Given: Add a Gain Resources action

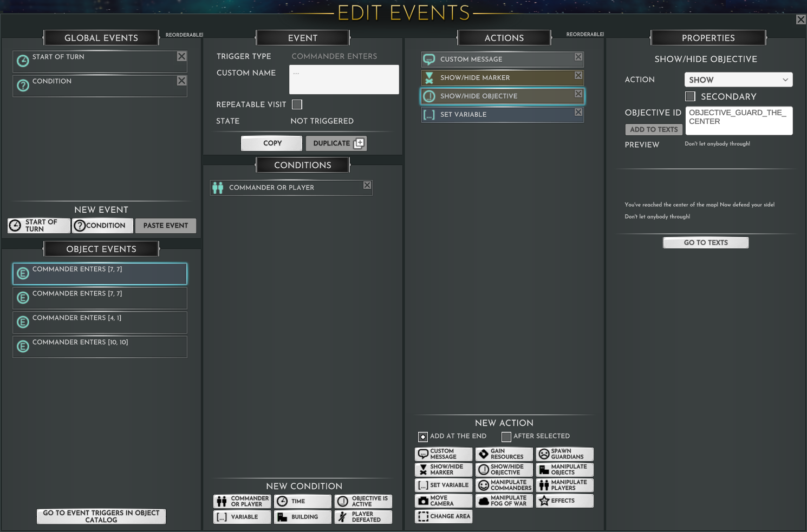Looking at the screenshot, I should coord(504,454).
